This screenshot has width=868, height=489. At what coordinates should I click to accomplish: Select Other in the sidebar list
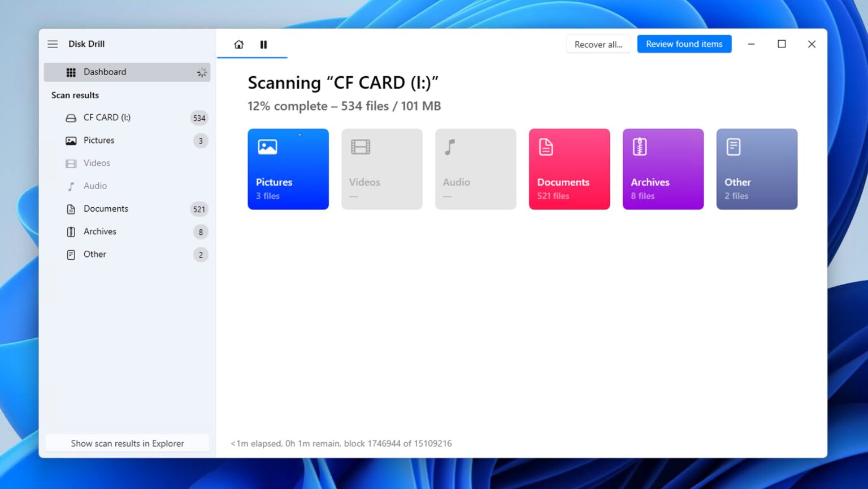coord(127,254)
